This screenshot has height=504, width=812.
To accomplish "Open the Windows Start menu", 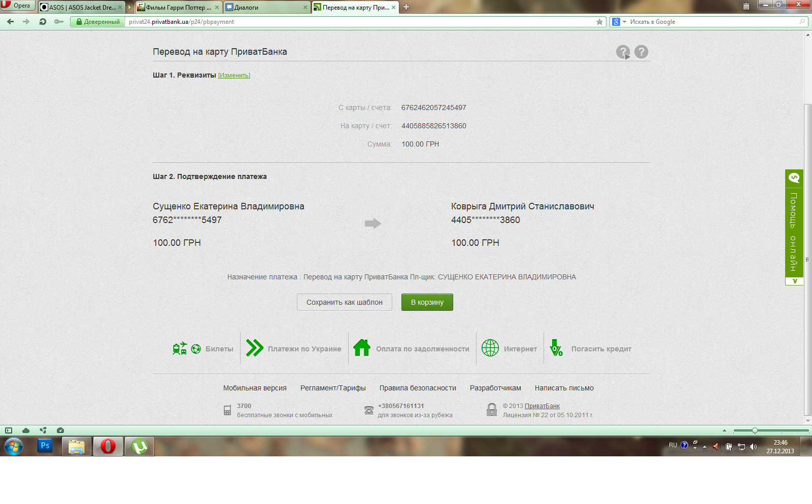I will (x=14, y=447).
